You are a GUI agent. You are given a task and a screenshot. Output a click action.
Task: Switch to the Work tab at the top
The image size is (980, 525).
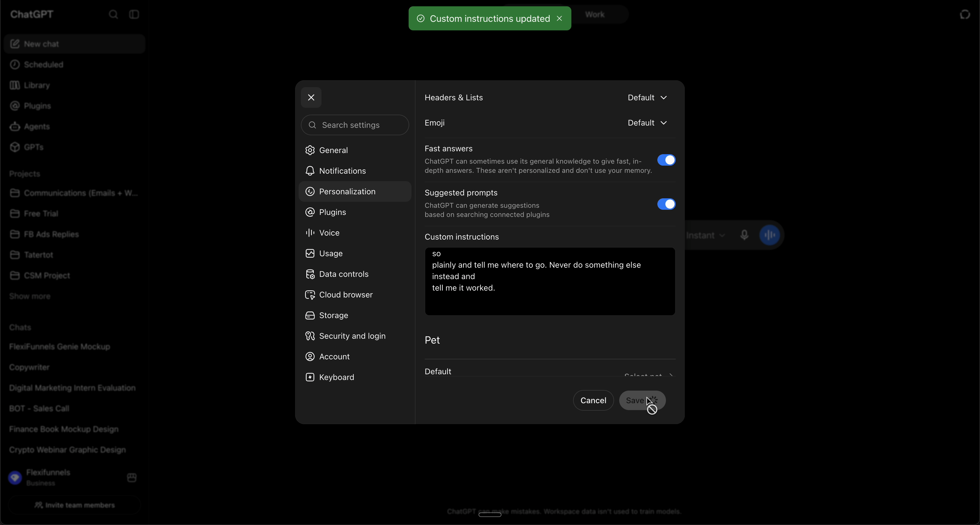pyautogui.click(x=595, y=14)
